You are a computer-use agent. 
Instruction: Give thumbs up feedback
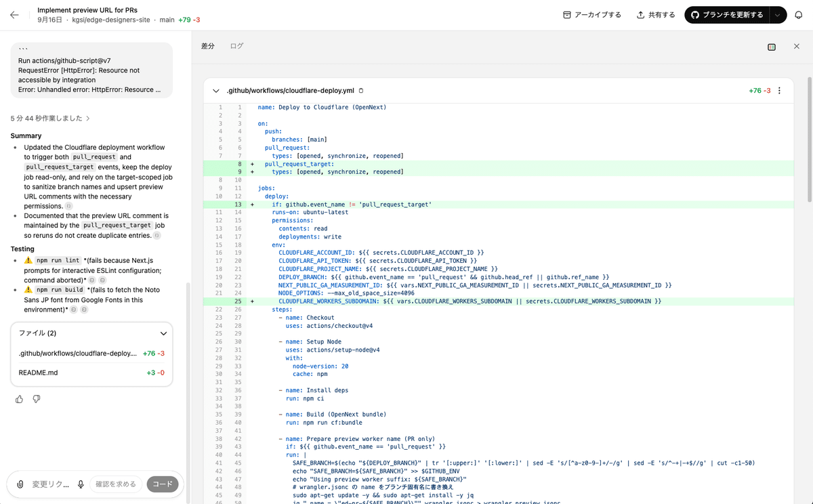pos(19,399)
